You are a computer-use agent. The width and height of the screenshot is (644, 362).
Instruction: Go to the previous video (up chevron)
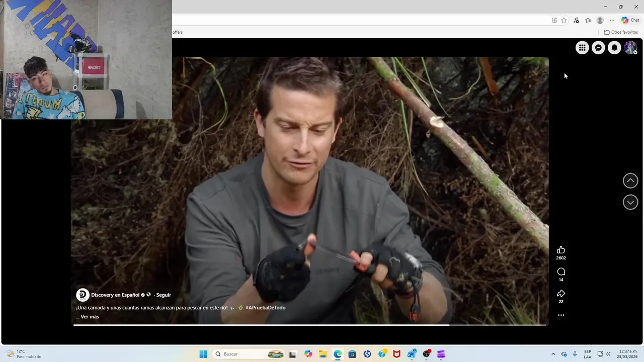630,180
